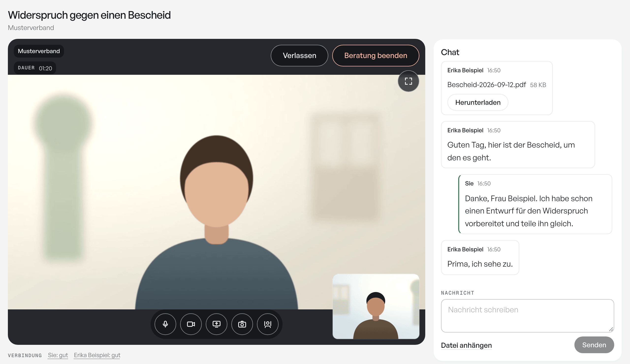Image resolution: width=630 pixels, height=364 pixels.
Task: Enter fullscreen video mode
Action: pos(409,81)
